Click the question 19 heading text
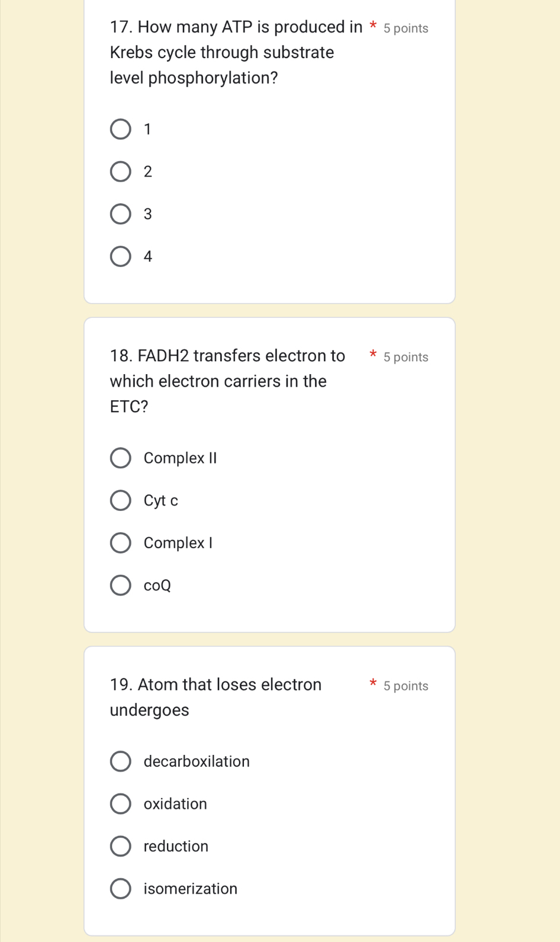Screen dimensions: 560x942 [215, 697]
